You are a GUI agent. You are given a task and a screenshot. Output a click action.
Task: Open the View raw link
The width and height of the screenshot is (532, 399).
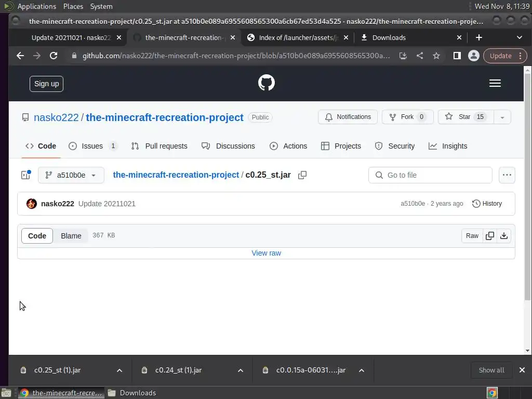266,253
